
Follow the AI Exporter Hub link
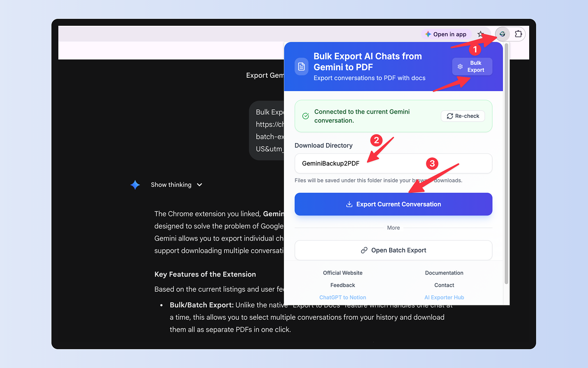(444, 298)
